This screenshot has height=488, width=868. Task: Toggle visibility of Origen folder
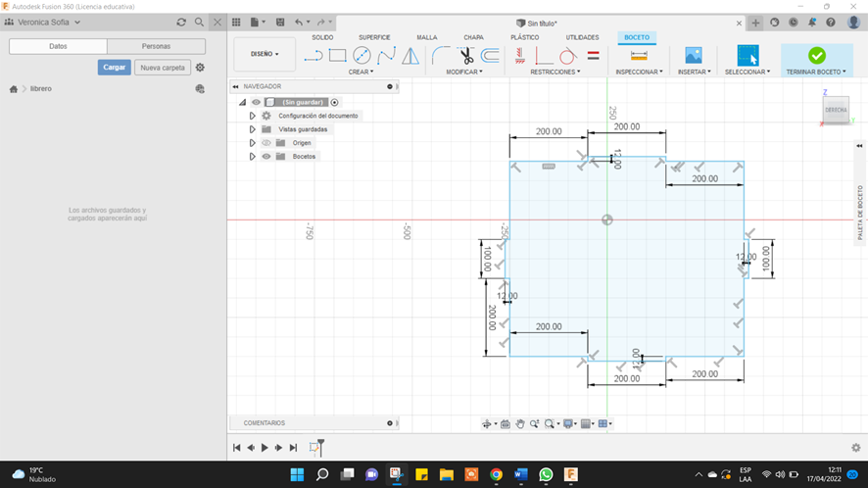pyautogui.click(x=266, y=143)
